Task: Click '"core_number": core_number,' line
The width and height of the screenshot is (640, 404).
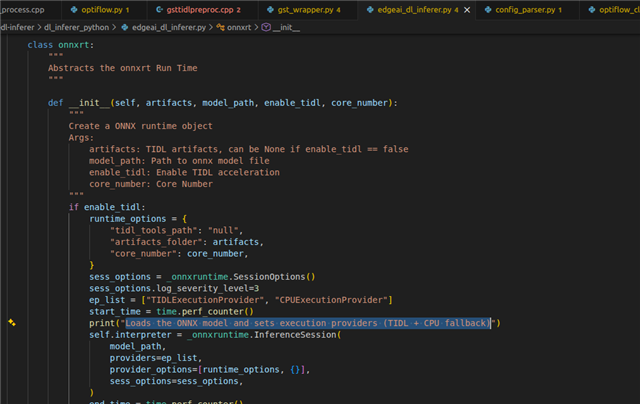Action: (x=179, y=253)
